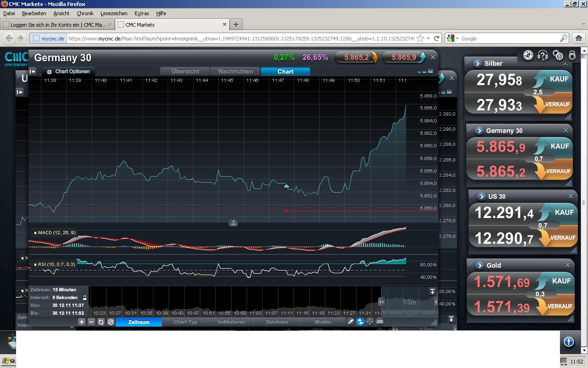
Task: Toggle the MACD (12, 26, 9) indicator label
Action: (x=55, y=233)
